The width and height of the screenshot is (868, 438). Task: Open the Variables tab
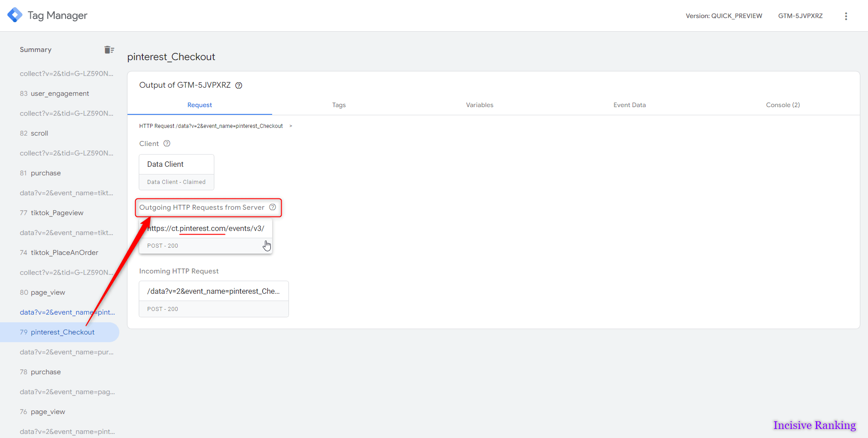(480, 105)
